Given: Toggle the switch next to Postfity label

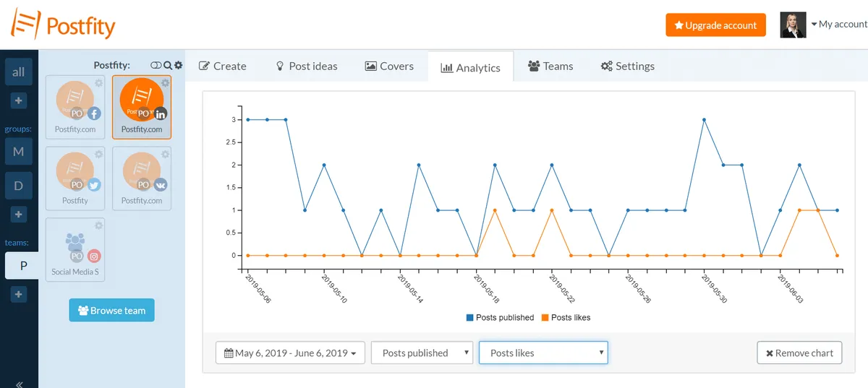Looking at the screenshot, I should pyautogui.click(x=156, y=65).
